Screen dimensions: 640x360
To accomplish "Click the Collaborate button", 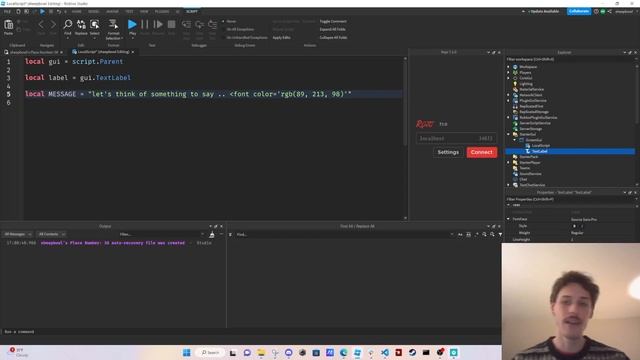I will pyautogui.click(x=579, y=11).
